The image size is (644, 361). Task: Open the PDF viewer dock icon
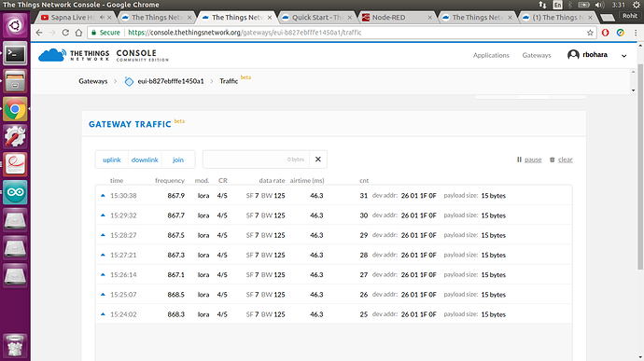[15, 164]
